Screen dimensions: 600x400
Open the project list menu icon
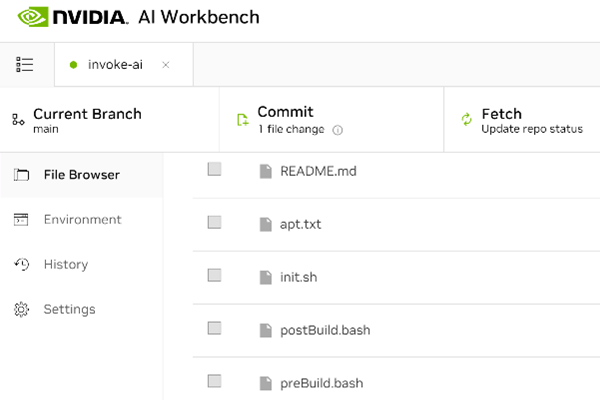[24, 64]
